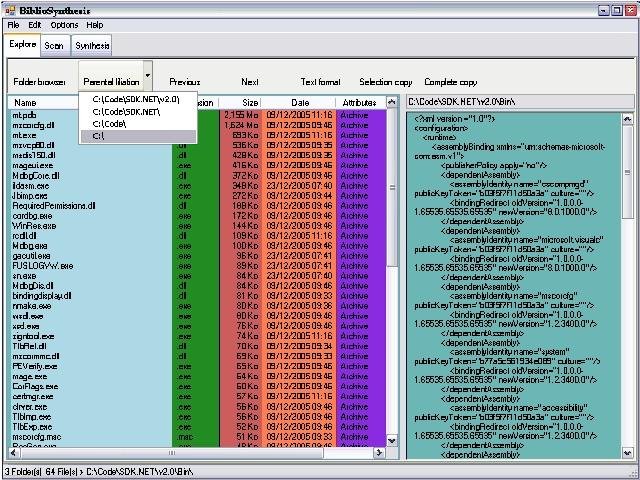Select file cordbg.exe
This screenshot has width=640, height=480.
click(x=32, y=216)
